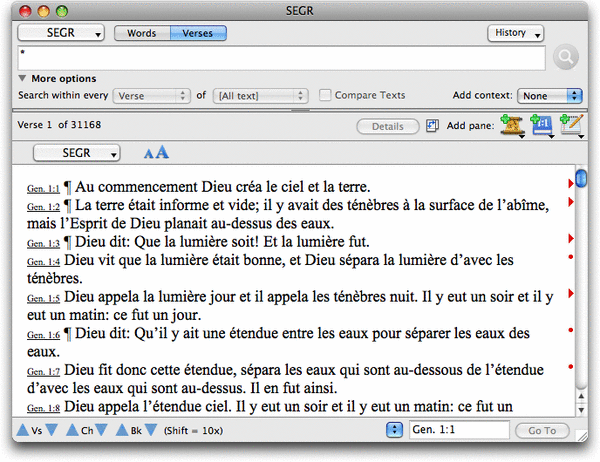Image resolution: width=600 pixels, height=462 pixels.
Task: Open the SEGR module dropdown at top
Action: coord(62,33)
